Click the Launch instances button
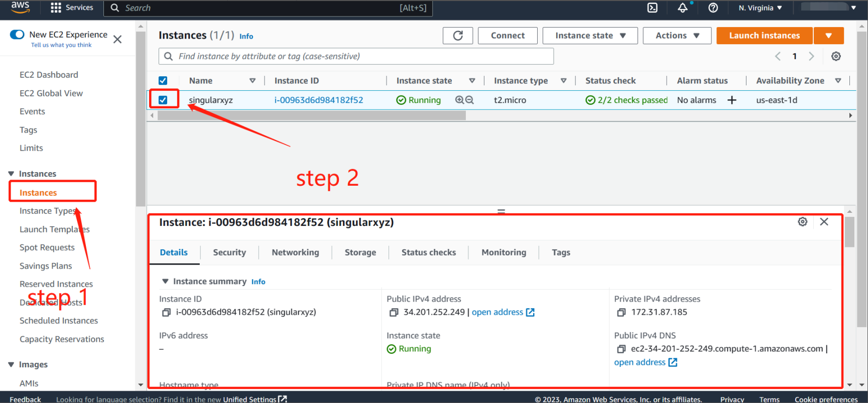The height and width of the screenshot is (403, 868). click(x=764, y=36)
